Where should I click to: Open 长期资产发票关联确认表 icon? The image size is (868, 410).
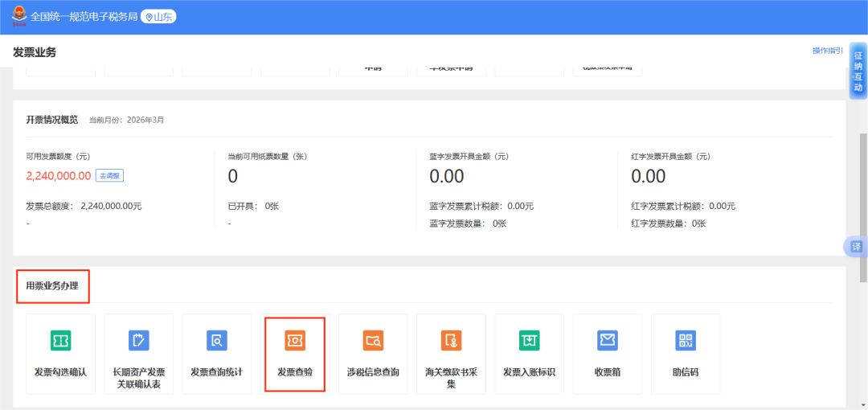138,341
